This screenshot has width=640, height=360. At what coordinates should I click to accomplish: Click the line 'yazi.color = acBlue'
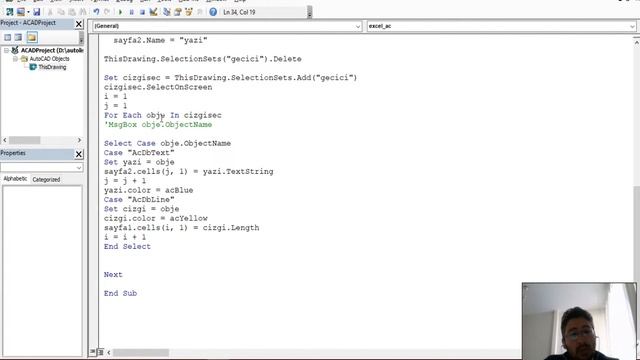click(149, 190)
